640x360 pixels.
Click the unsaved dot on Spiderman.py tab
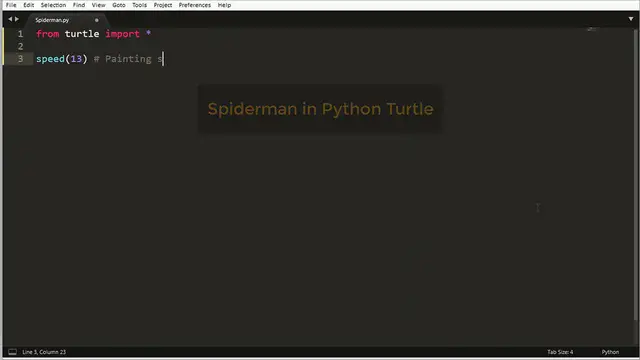97,20
